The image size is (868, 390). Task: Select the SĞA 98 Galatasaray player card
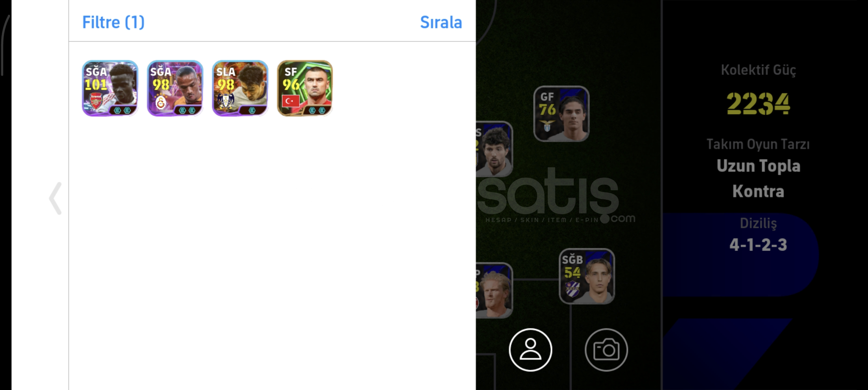[x=175, y=88]
